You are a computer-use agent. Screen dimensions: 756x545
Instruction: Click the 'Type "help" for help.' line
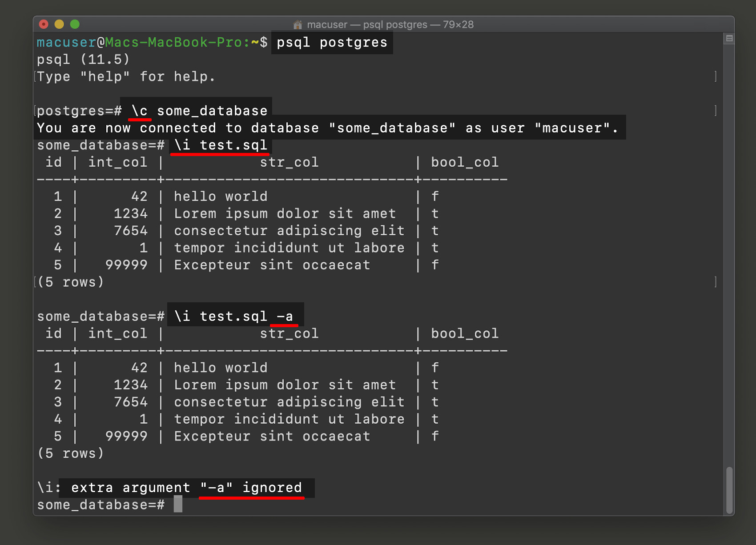[126, 76]
